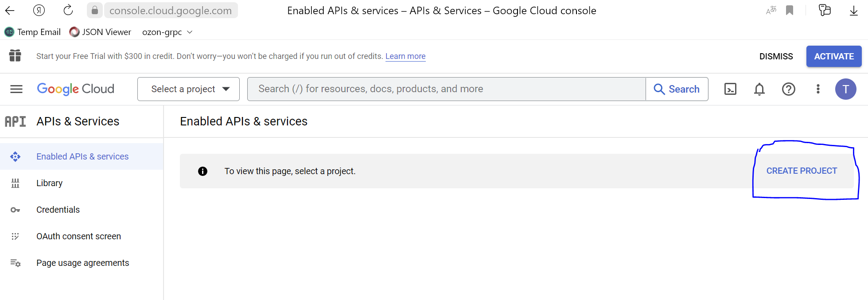
Task: Open the OAuth consent screen page
Action: click(x=78, y=236)
